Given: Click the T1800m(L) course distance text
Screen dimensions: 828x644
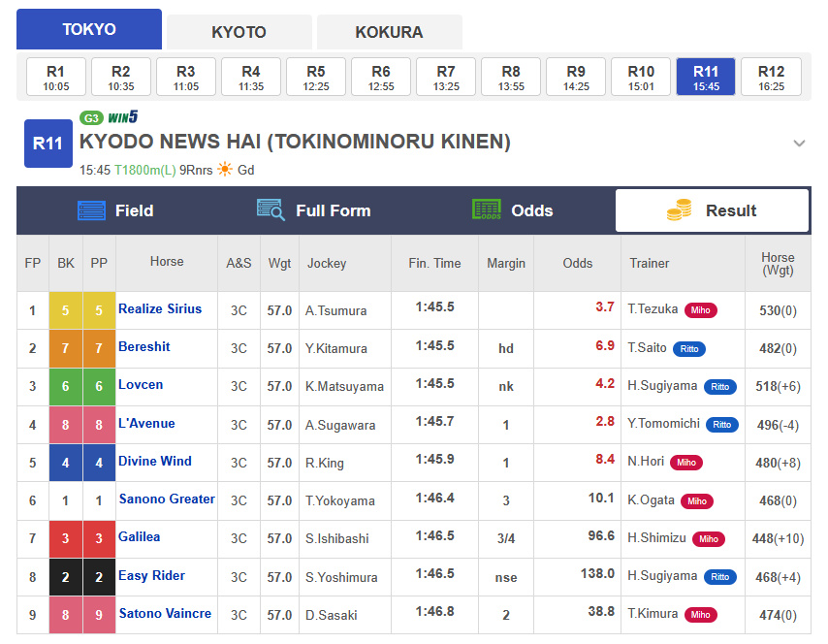Looking at the screenshot, I should (x=145, y=170).
